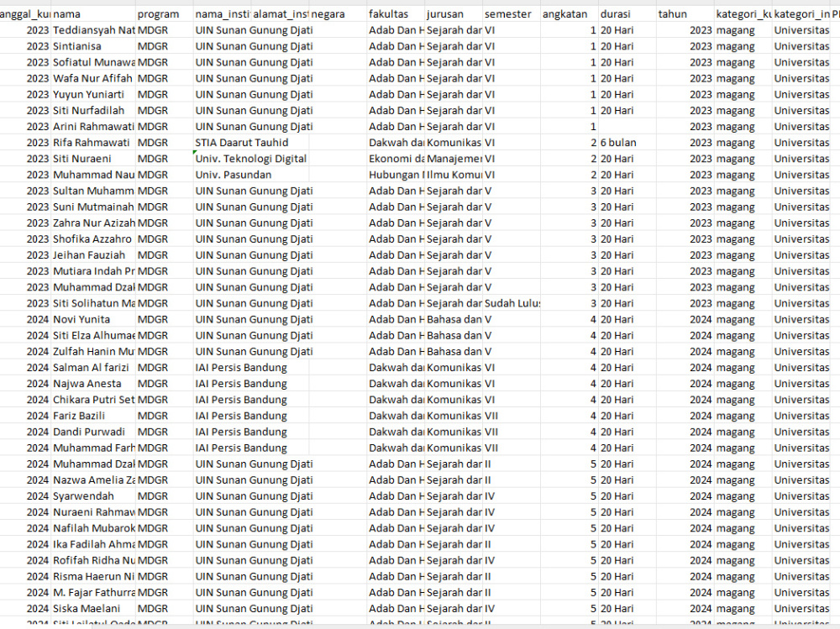The image size is (840, 629).
Task: Click the 'durasi' header cell
Action: pos(627,14)
